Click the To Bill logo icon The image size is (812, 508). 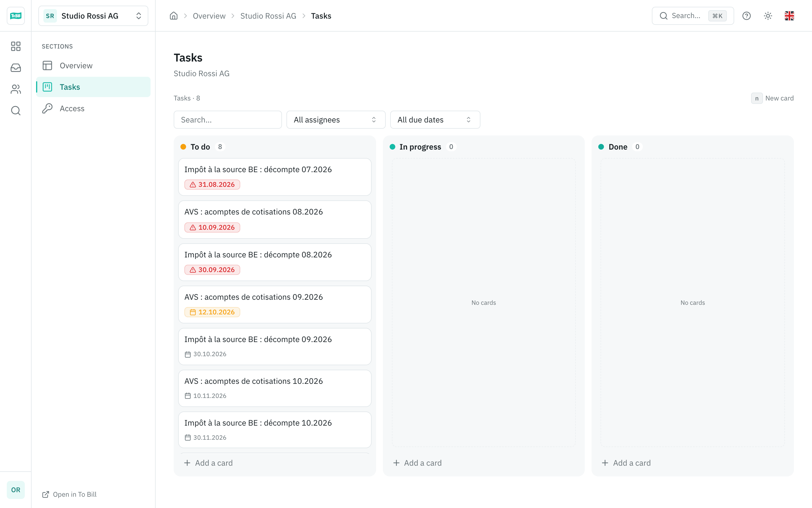click(x=16, y=16)
